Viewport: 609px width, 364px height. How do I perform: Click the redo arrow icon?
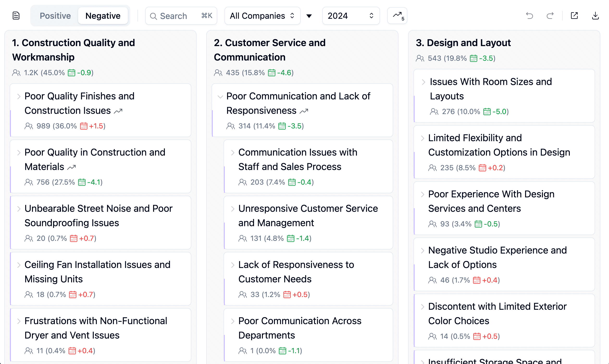(550, 16)
